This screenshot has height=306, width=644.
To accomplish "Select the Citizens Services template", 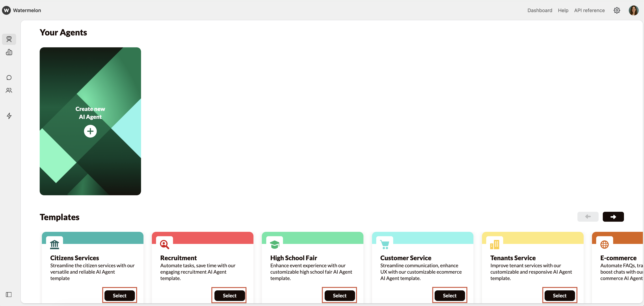I will (x=119, y=295).
